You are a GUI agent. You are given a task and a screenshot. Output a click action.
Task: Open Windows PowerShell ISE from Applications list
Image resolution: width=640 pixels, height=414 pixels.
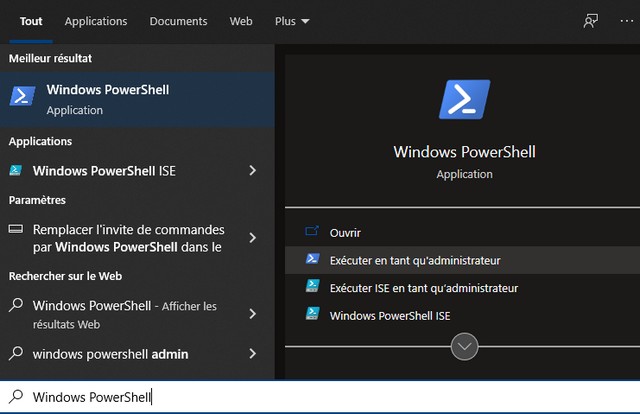(137, 171)
